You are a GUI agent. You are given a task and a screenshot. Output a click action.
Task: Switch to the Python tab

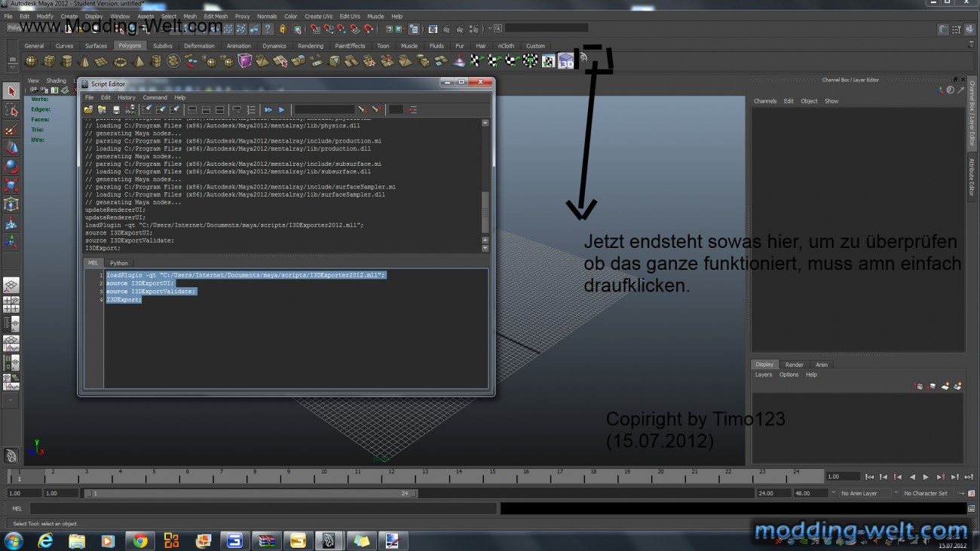click(x=119, y=263)
